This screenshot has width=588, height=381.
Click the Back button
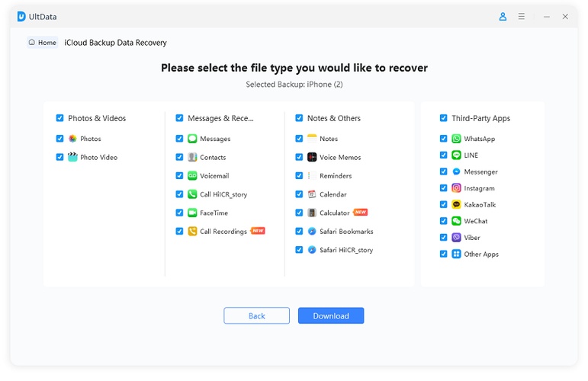[x=256, y=315]
